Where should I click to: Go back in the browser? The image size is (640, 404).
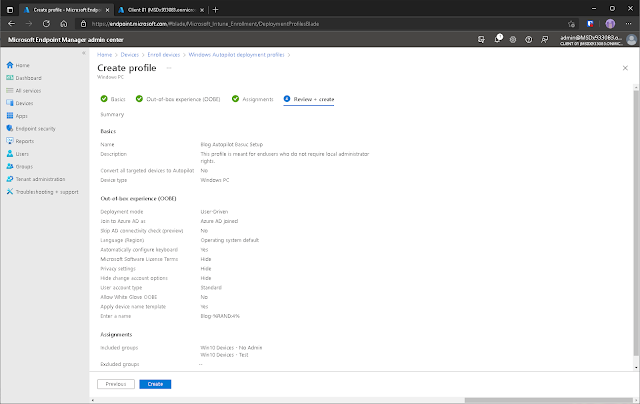click(11, 24)
